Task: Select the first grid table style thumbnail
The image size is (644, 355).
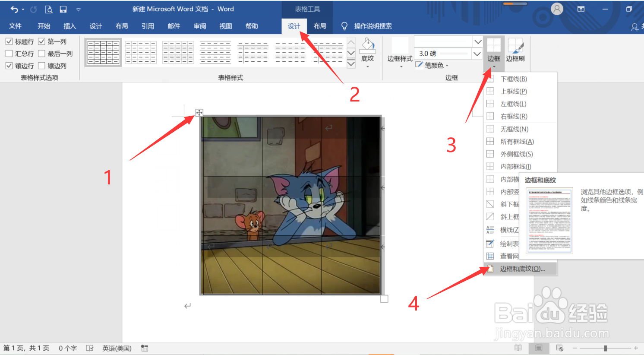Action: tap(104, 53)
